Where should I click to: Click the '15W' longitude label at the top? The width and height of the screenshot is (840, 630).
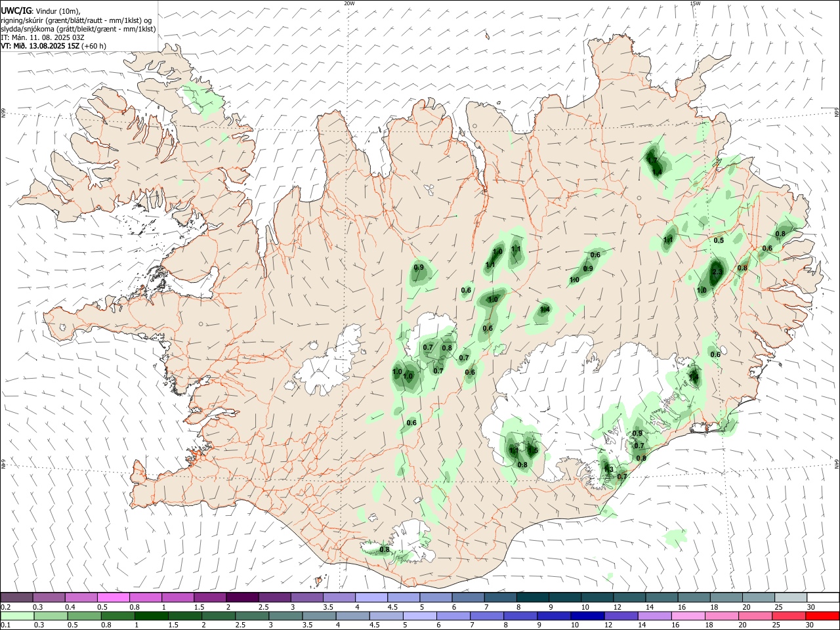(x=694, y=3)
